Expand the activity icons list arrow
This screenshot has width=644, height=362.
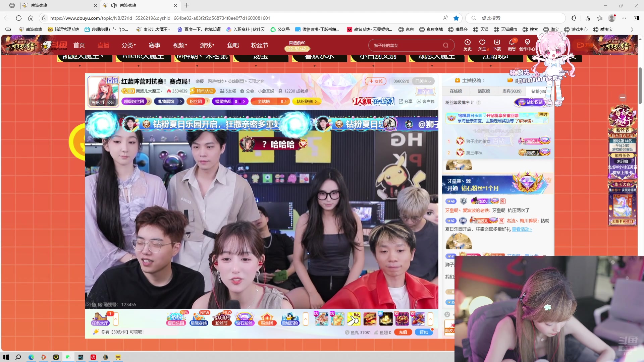click(306, 319)
